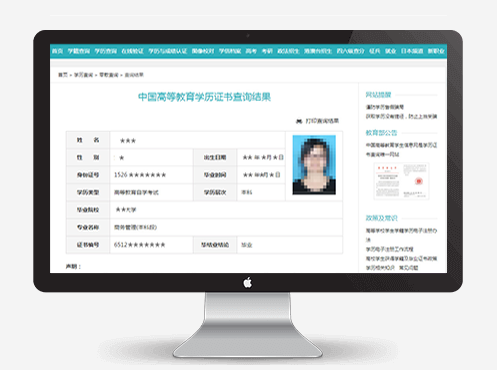This screenshot has width=497, height=370.
Task: Click the certificate number value starting 6512
Action: tap(140, 245)
